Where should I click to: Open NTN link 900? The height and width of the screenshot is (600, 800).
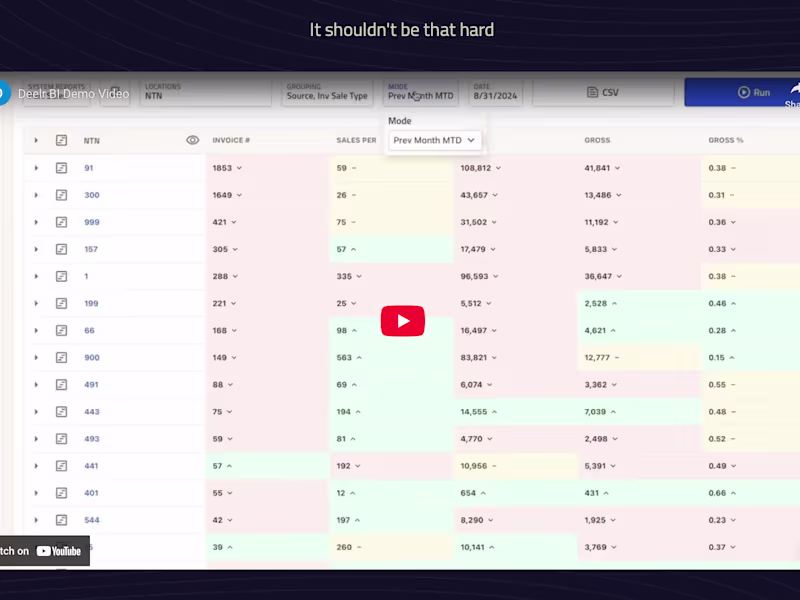click(x=92, y=357)
